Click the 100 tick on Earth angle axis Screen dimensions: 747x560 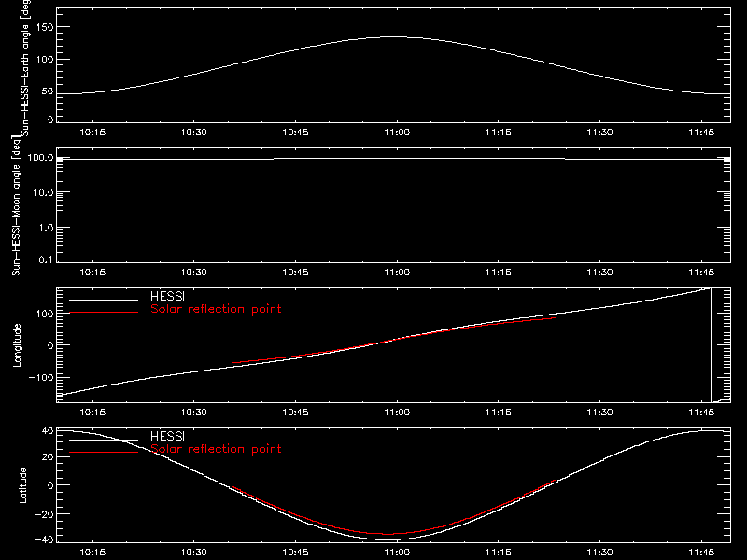[x=45, y=60]
